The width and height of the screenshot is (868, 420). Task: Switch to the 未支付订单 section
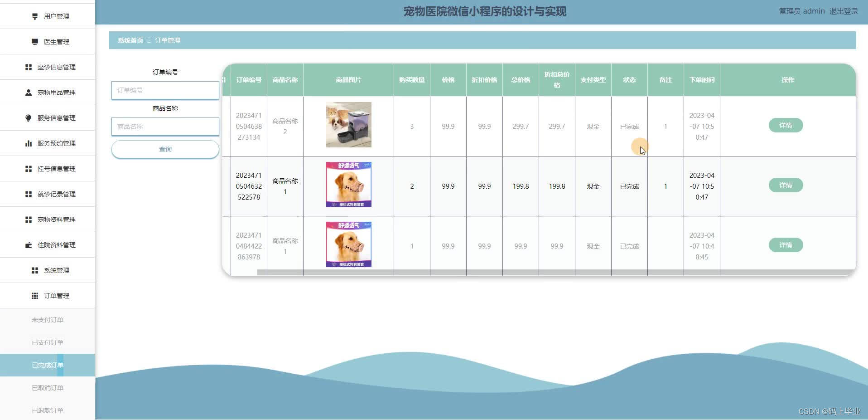point(47,319)
